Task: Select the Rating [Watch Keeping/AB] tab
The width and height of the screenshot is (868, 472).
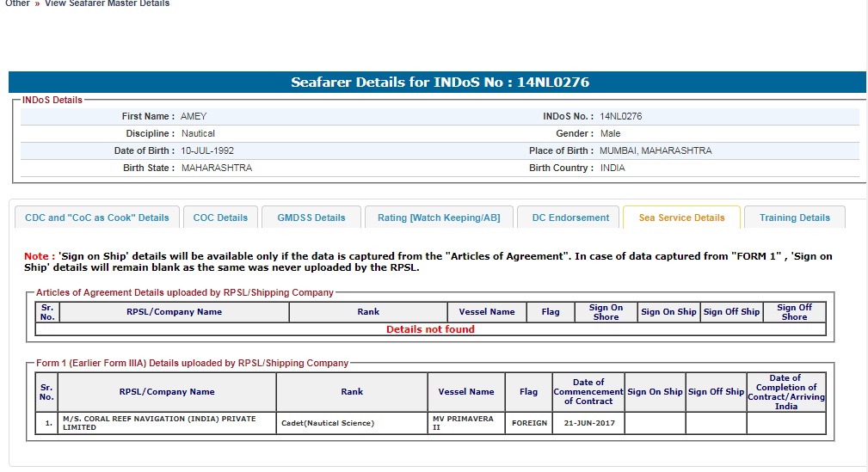Action: coord(439,218)
